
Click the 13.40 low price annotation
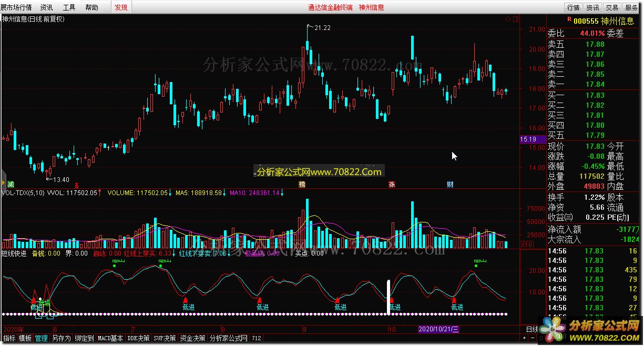coord(62,180)
